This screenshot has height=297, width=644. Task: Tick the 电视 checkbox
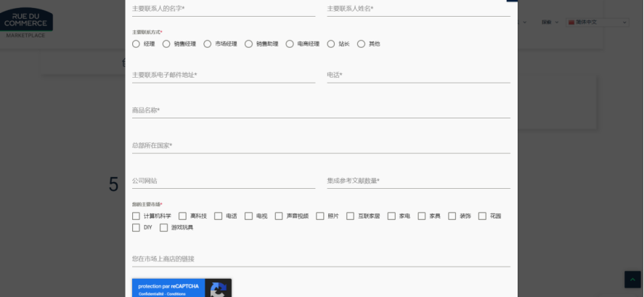[248, 216]
